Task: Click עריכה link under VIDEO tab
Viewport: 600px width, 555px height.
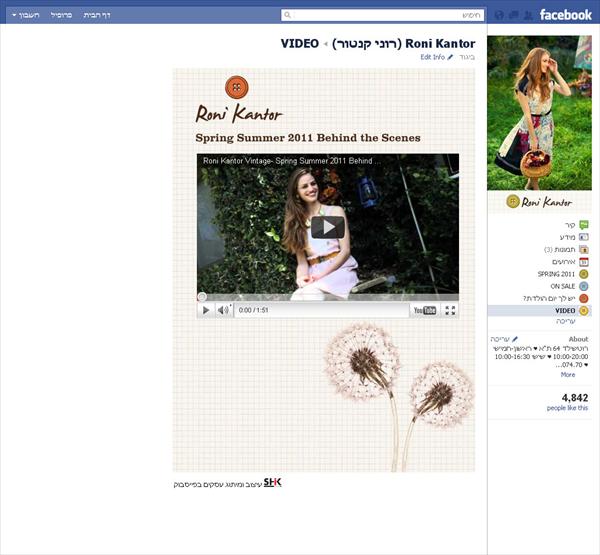Action: pos(566,322)
